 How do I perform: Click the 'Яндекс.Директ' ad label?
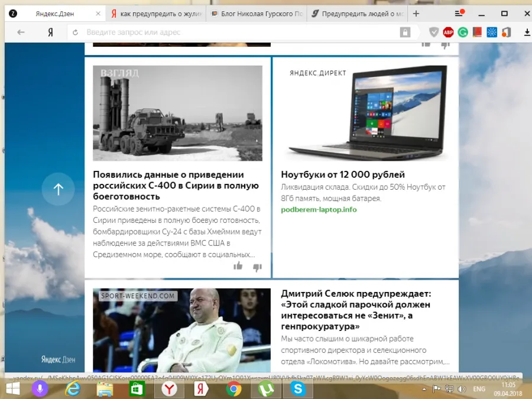click(x=318, y=73)
